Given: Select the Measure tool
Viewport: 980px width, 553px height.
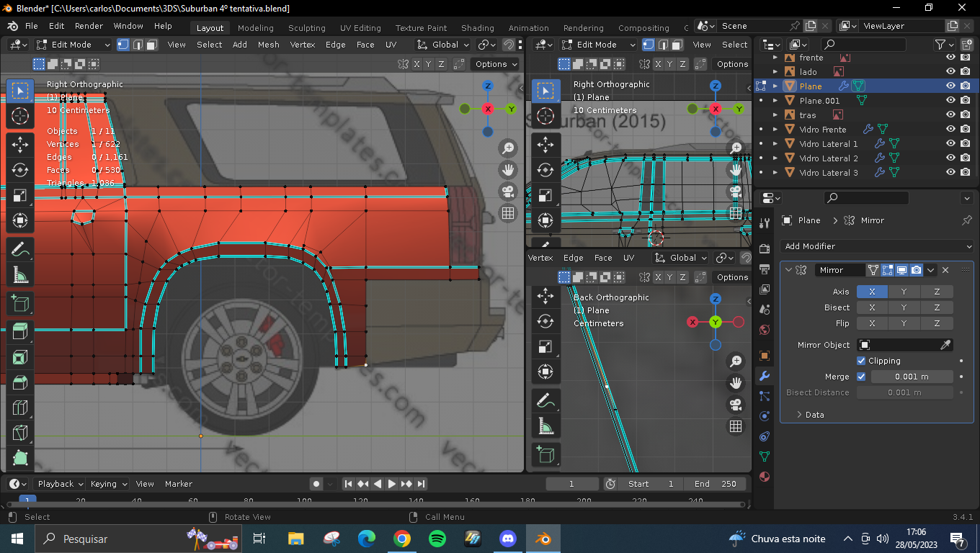Looking at the screenshot, I should (x=20, y=275).
